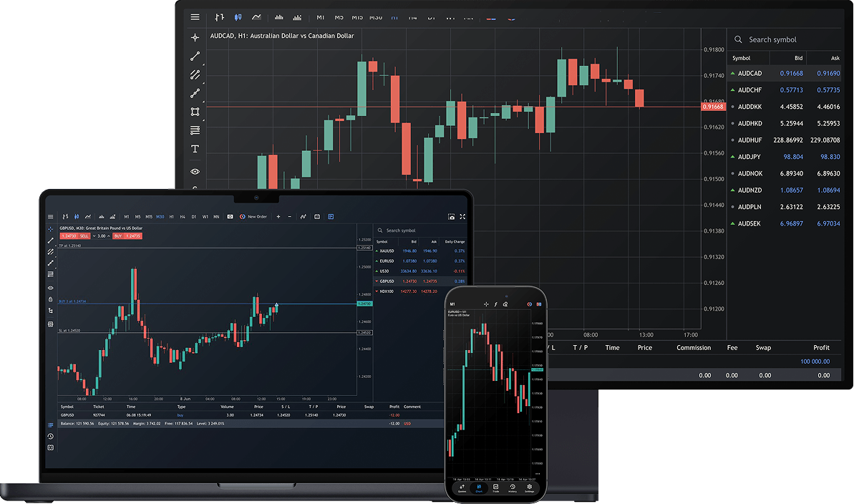Select AUDCAD row in monitor watchlist
Image resolution: width=859 pixels, height=504 pixels.
click(x=786, y=74)
